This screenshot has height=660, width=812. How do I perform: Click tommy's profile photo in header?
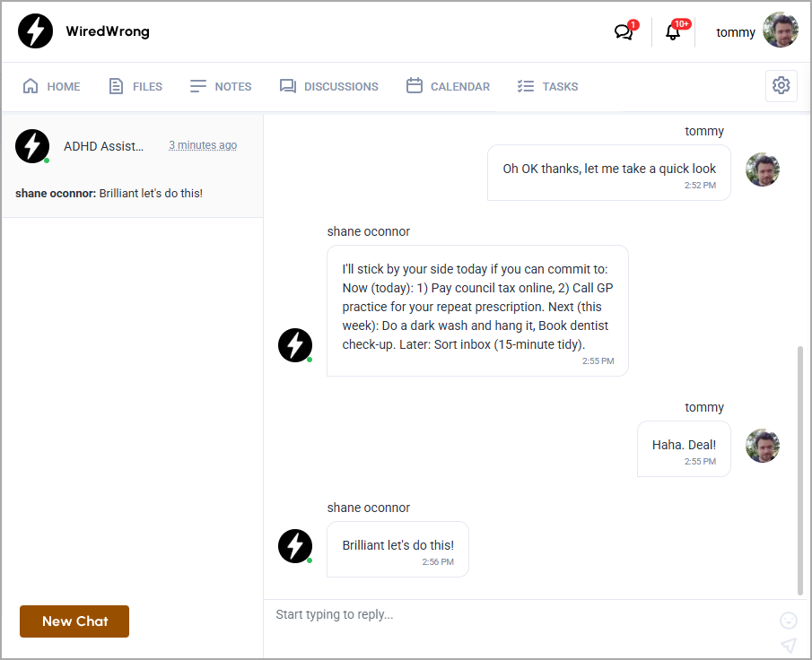[780, 30]
